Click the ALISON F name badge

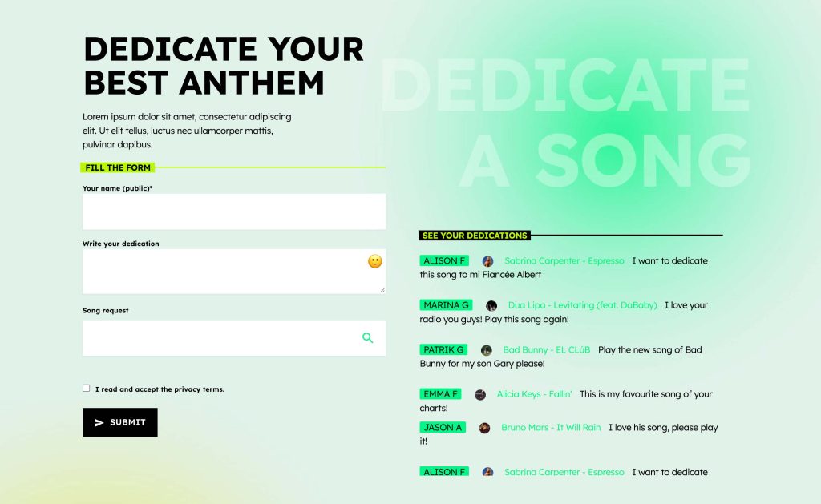(x=443, y=260)
